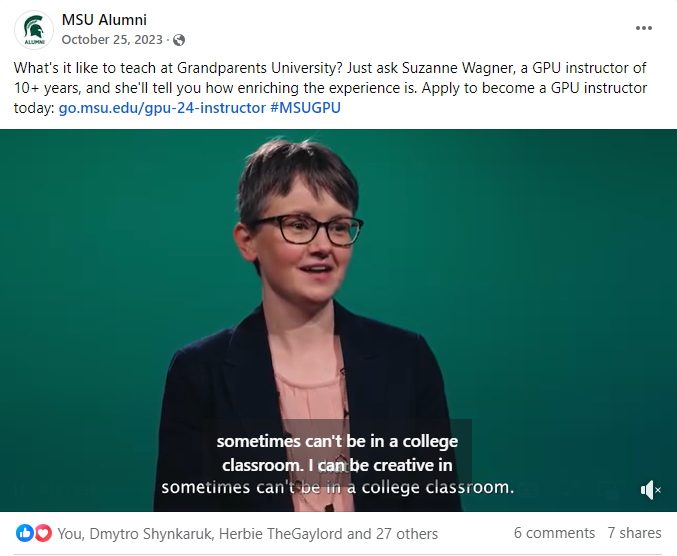Screen dimensions: 677x556
Task: View the 6 comments
Action: (x=554, y=533)
